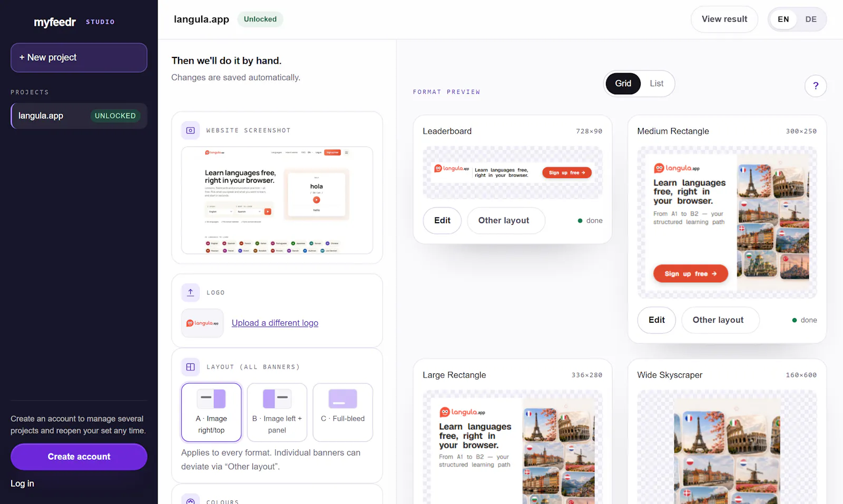Click the Medium Rectangle done status

tap(805, 320)
